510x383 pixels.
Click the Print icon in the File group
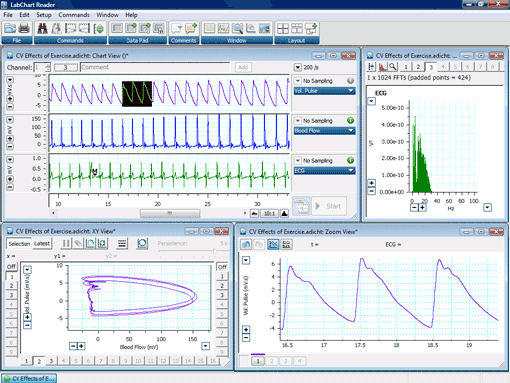24,29
